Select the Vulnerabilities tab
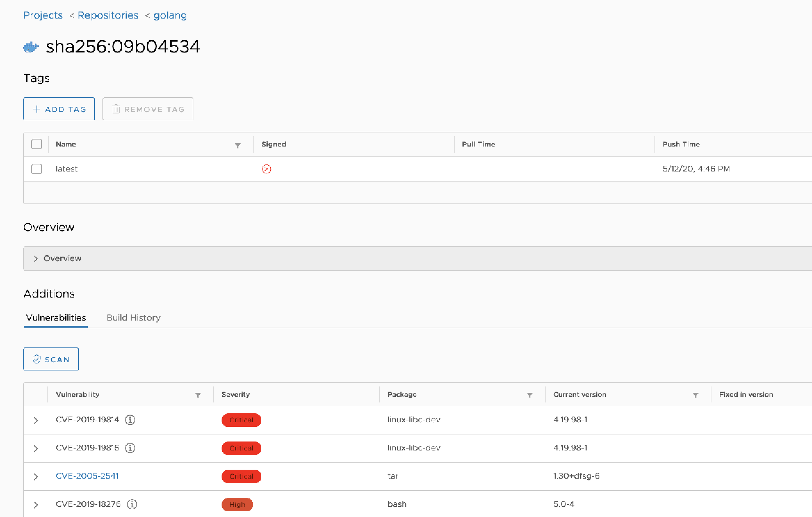 point(56,317)
